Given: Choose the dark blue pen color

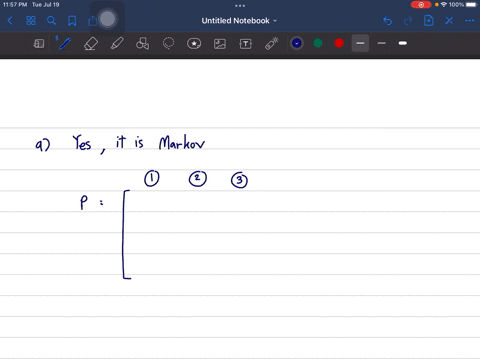Looking at the screenshot, I should pyautogui.click(x=297, y=43).
